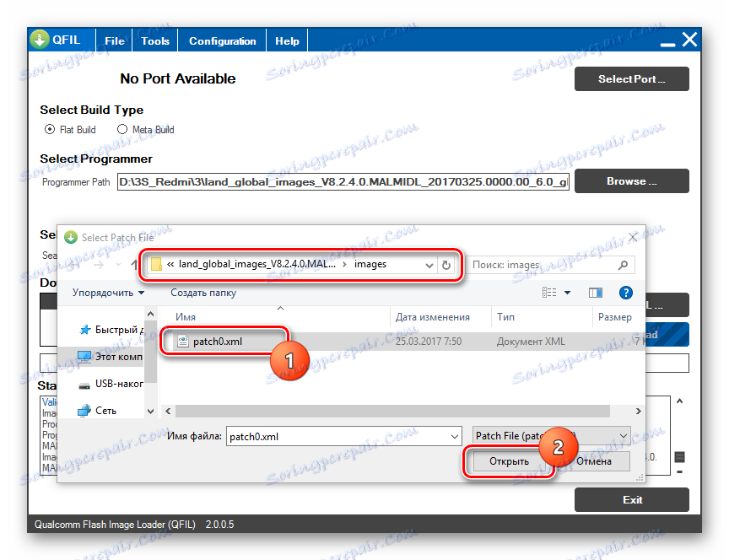Click the QFIL status log scroll up arrow
The image size is (729, 560).
680,401
